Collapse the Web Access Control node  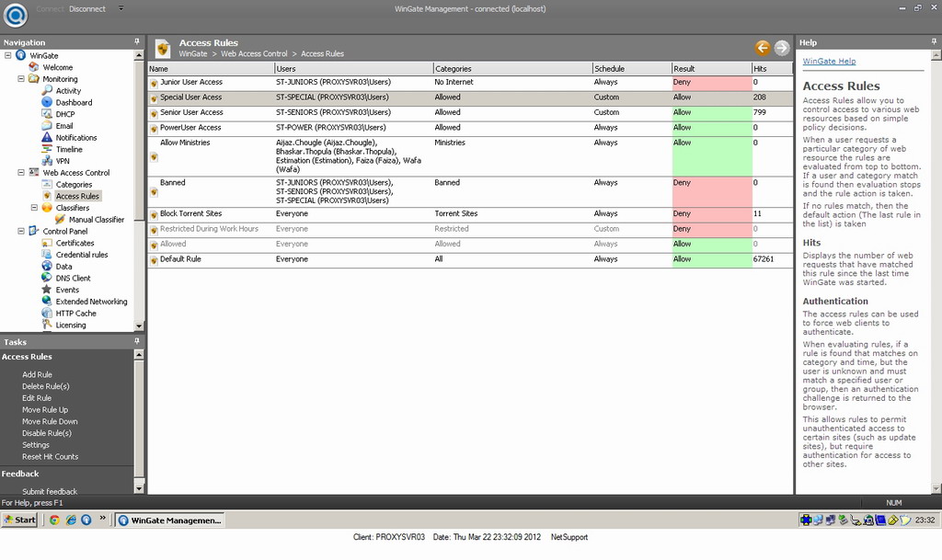(21, 172)
